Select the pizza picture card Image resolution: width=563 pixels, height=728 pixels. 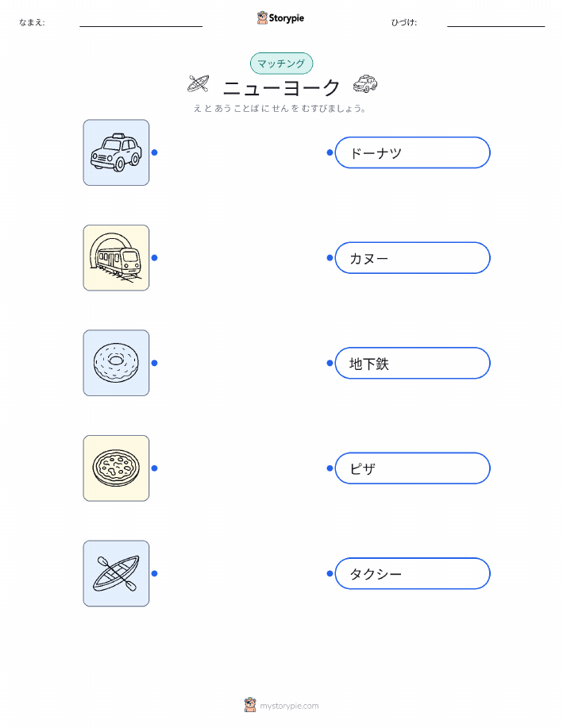116,468
